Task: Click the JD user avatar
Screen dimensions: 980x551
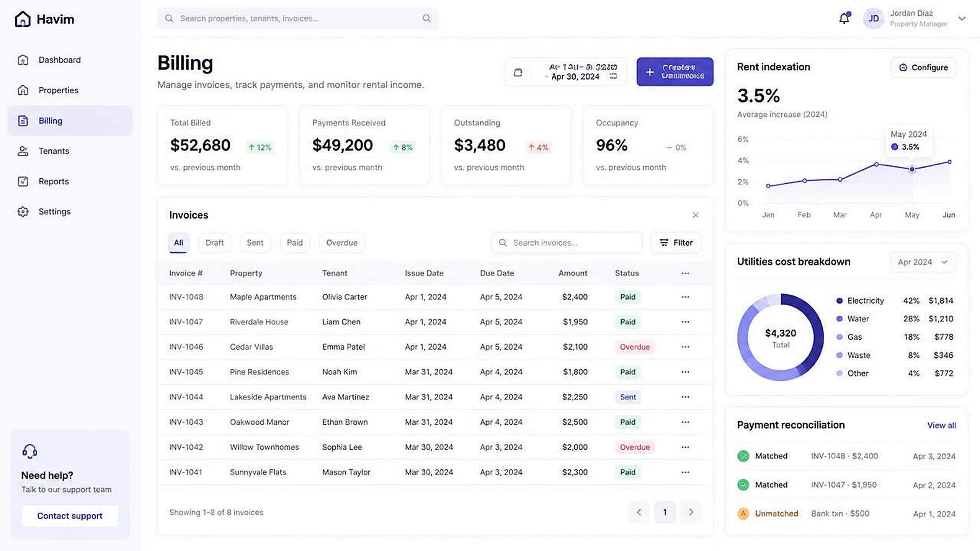Action: (873, 18)
